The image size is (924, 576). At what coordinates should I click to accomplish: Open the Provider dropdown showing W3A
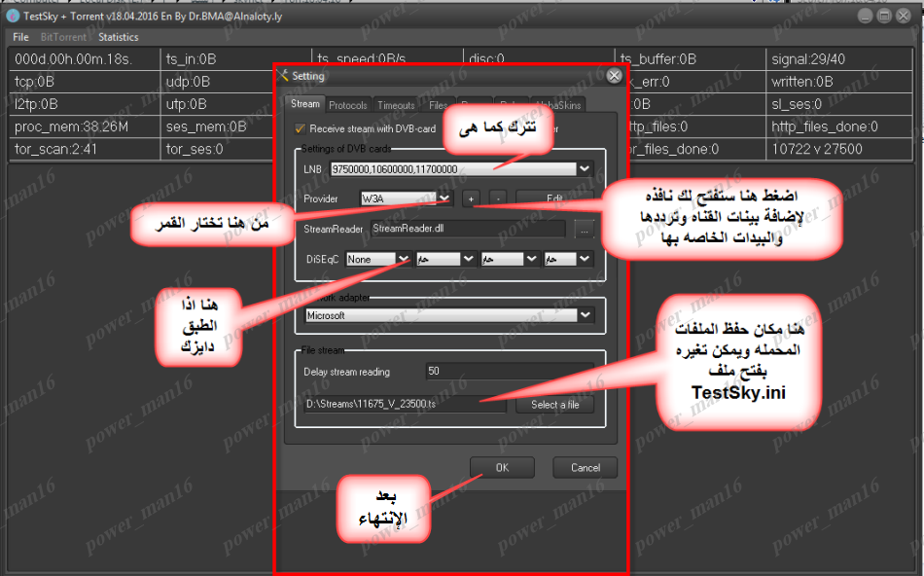coord(444,198)
